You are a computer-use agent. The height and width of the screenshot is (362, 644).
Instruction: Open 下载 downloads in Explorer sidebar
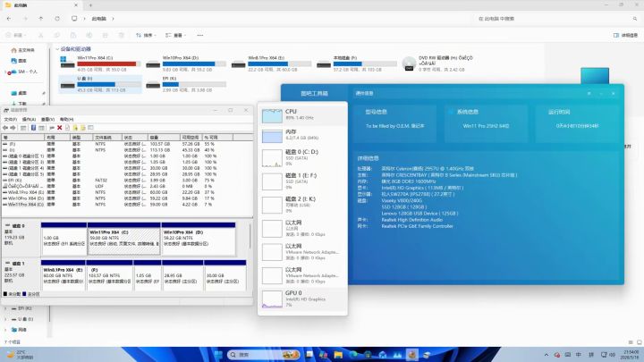click(x=19, y=104)
